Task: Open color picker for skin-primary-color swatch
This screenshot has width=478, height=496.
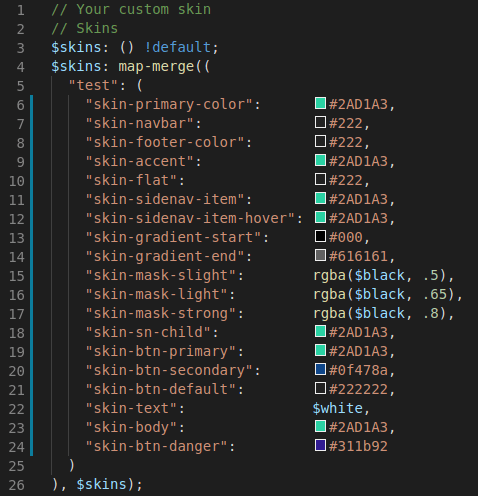Action: pyautogui.click(x=320, y=103)
